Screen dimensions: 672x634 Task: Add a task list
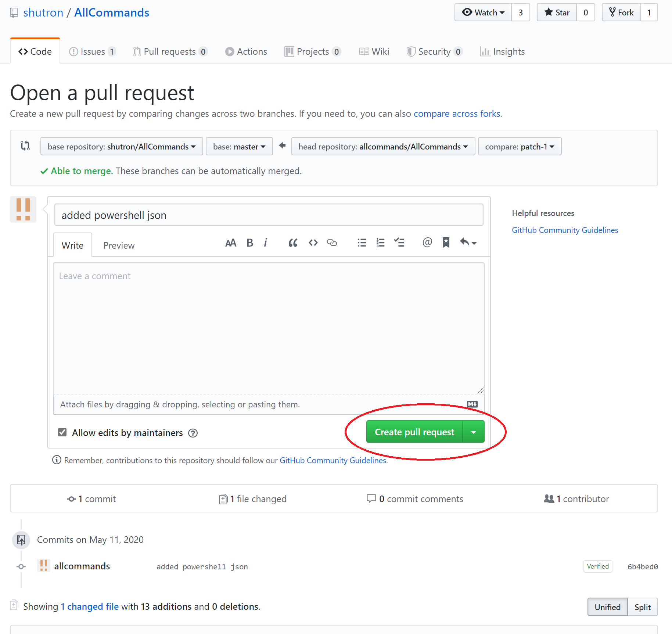pos(399,242)
